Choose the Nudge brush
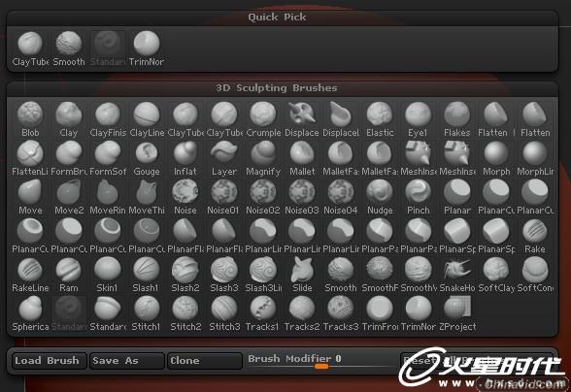571x392 pixels. coord(380,197)
